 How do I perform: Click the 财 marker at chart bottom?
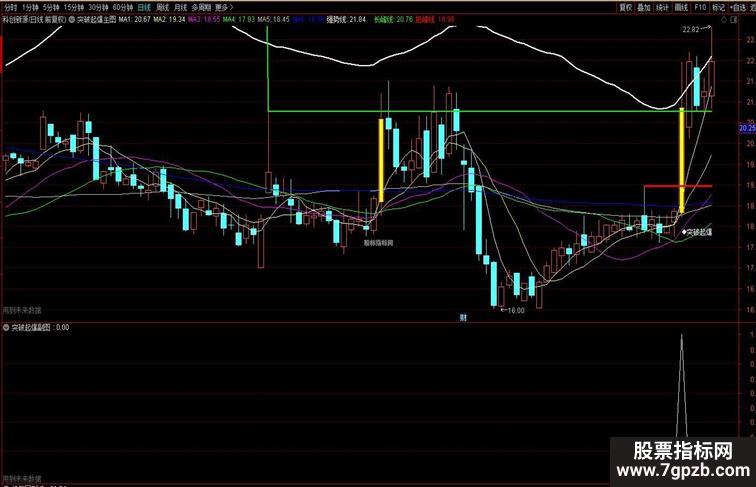(463, 317)
